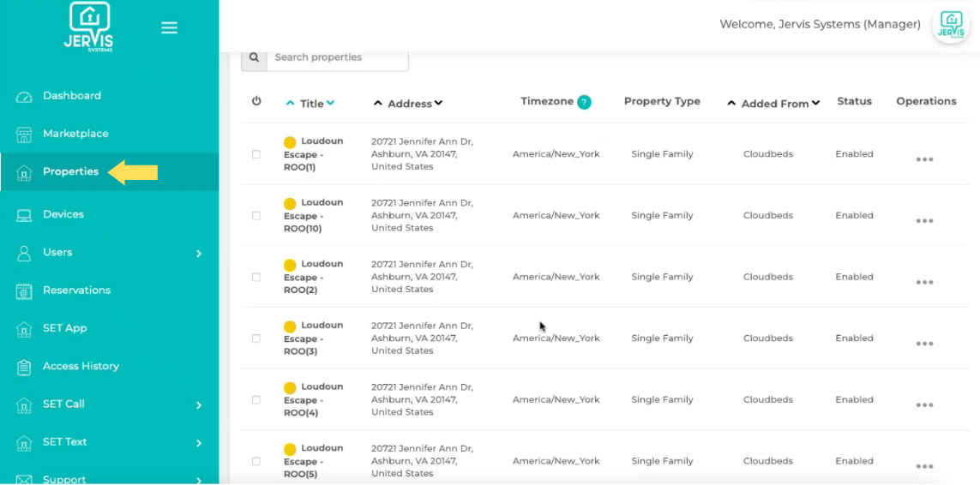Open the Properties menu item

pyautogui.click(x=70, y=172)
